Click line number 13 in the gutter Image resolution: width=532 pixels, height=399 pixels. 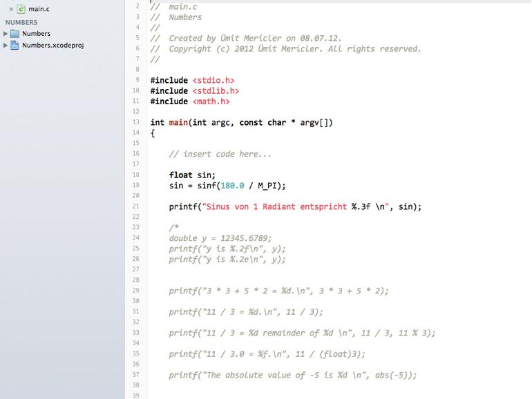[136, 121]
